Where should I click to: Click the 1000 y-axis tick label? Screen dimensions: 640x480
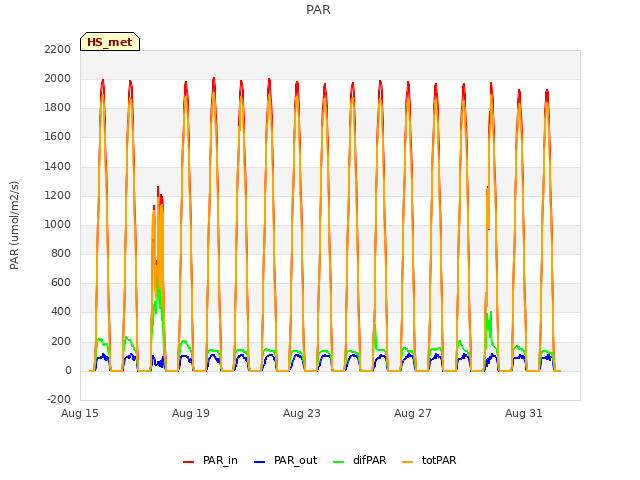58,224
